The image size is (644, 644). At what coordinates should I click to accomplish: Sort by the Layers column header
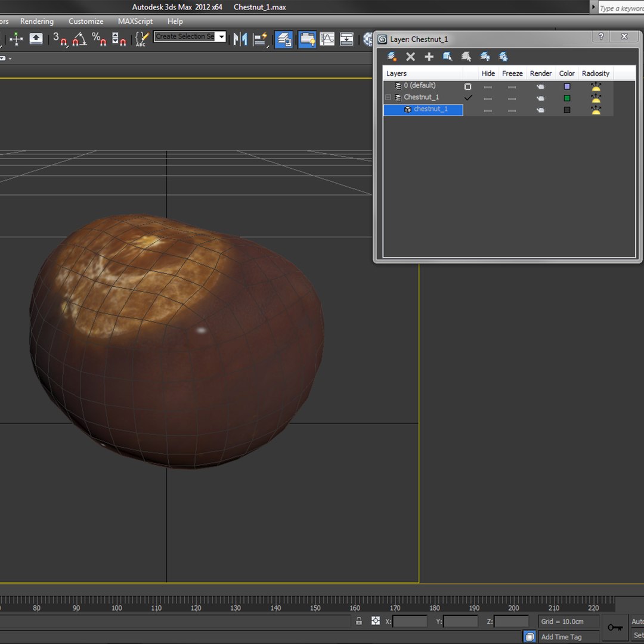coord(423,73)
